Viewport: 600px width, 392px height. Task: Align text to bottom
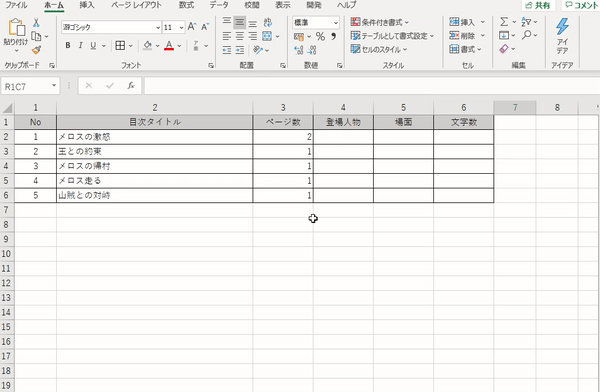[x=253, y=23]
